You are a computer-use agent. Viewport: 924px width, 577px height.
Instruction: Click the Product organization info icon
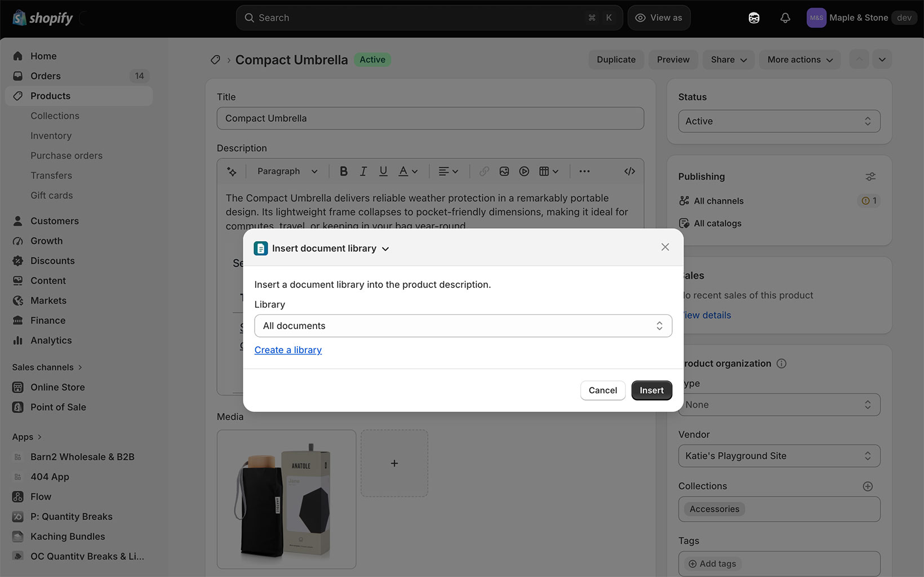pos(781,363)
